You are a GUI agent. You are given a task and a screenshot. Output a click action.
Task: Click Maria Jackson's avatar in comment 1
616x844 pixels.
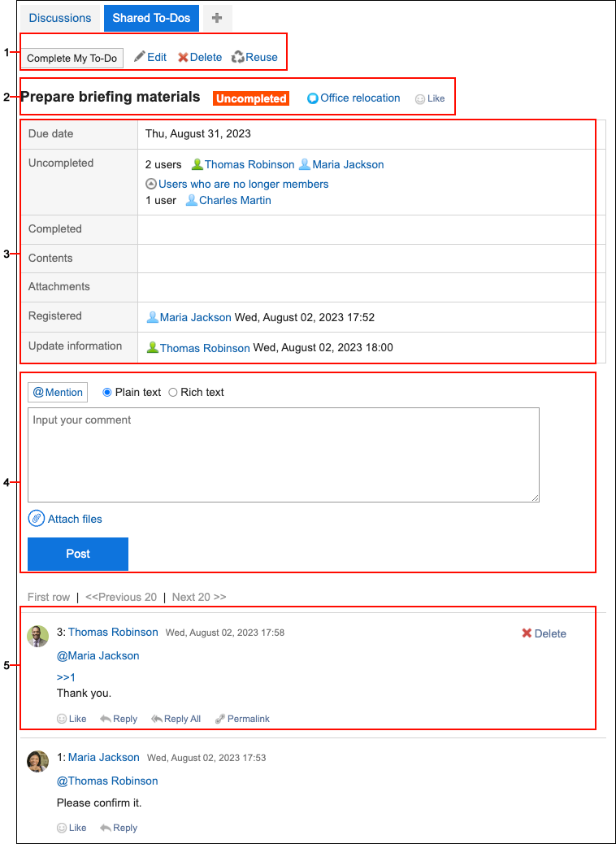38,761
